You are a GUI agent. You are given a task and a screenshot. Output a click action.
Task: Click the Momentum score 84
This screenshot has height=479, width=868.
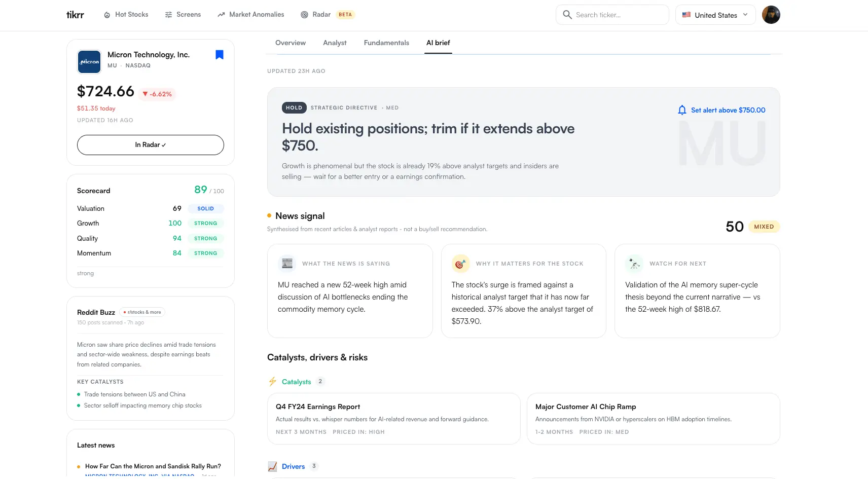(x=177, y=253)
